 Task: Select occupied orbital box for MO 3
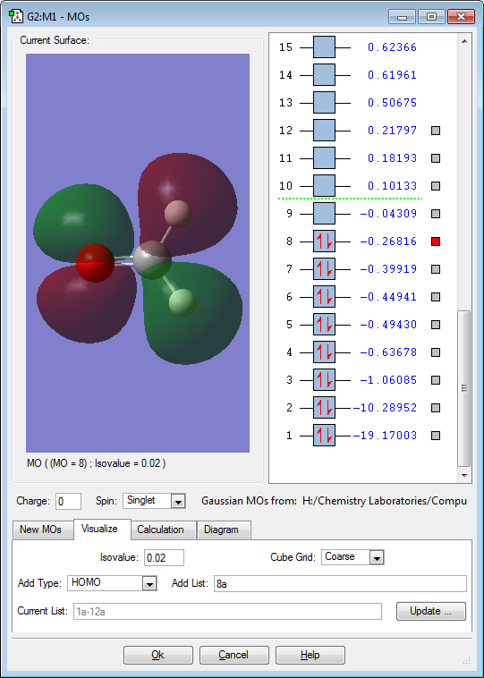click(x=324, y=380)
